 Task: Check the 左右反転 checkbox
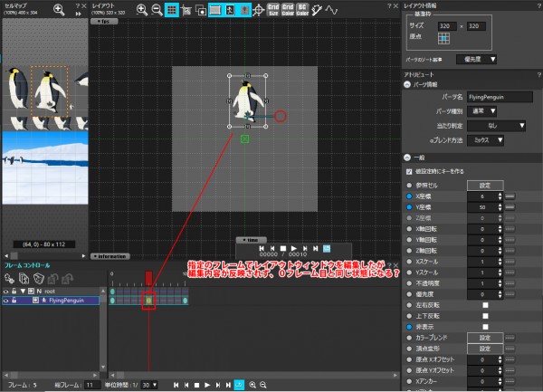coord(485,305)
